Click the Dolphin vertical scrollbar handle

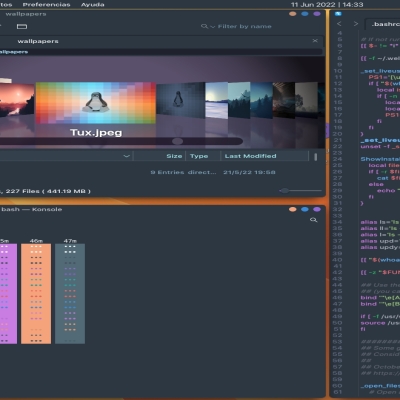coord(316,157)
